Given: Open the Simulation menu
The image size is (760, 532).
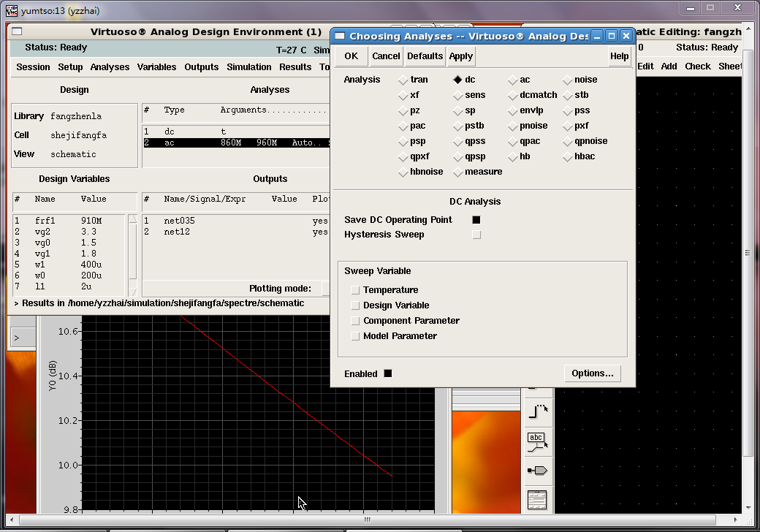Looking at the screenshot, I should [x=248, y=66].
